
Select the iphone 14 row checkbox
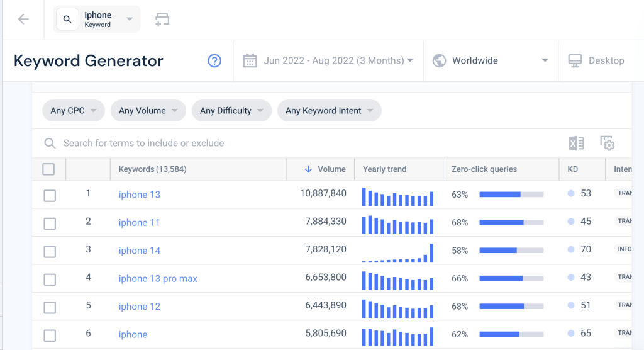pyautogui.click(x=50, y=251)
